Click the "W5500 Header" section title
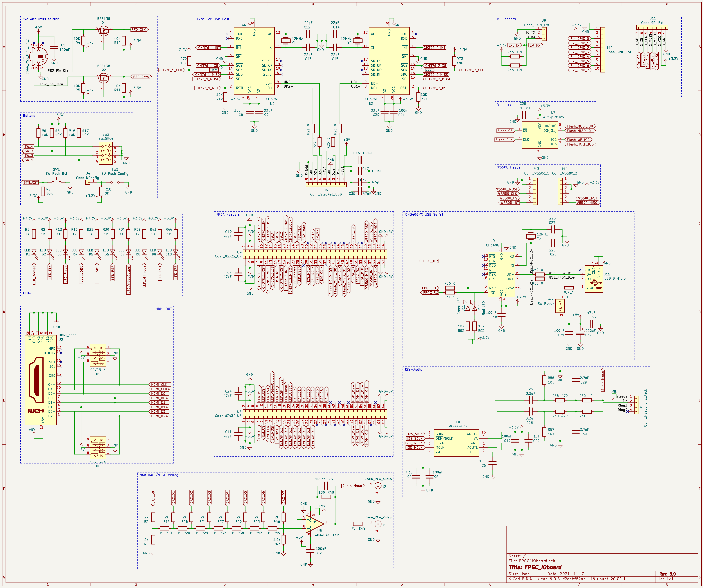Viewport: 703px width, 588px height. (x=510, y=167)
